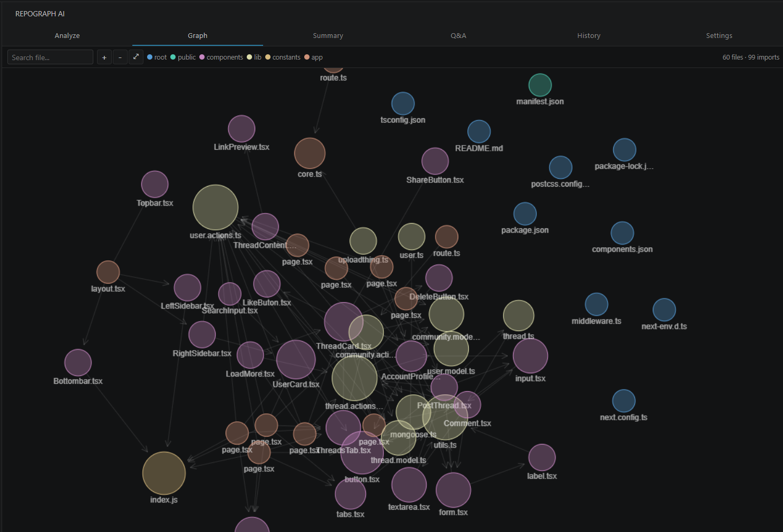Toggle the constants legend filter
This screenshot has height=532, width=783.
pyautogui.click(x=268, y=57)
